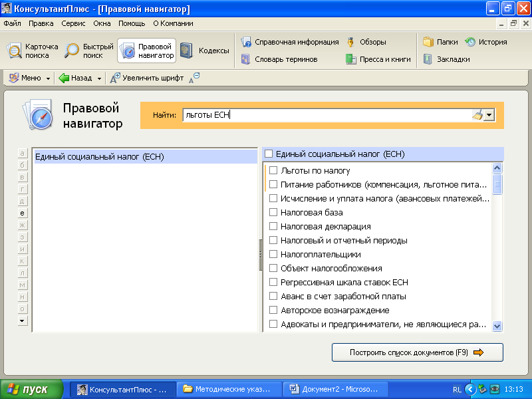532x399 pixels.
Task: Check Аванс в счет заработной платы
Action: (273, 296)
